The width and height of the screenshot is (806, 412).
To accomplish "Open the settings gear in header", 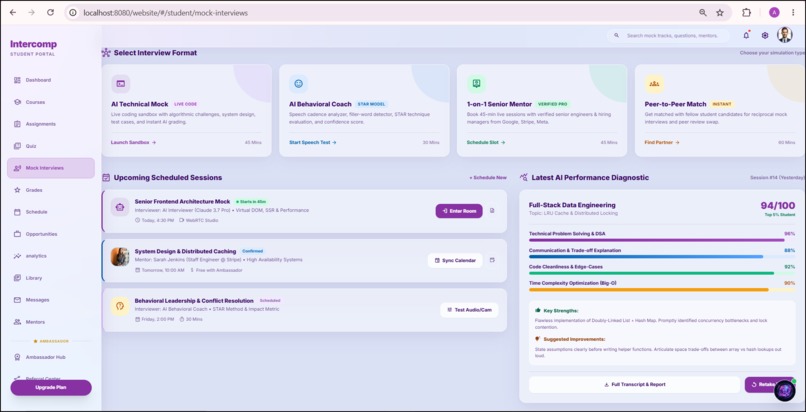I will (765, 35).
